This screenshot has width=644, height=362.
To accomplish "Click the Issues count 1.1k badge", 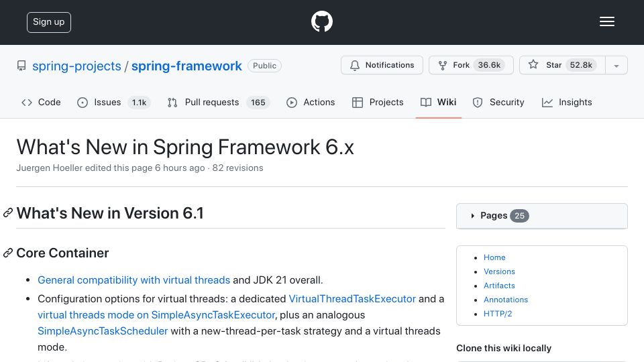I will pos(139,102).
